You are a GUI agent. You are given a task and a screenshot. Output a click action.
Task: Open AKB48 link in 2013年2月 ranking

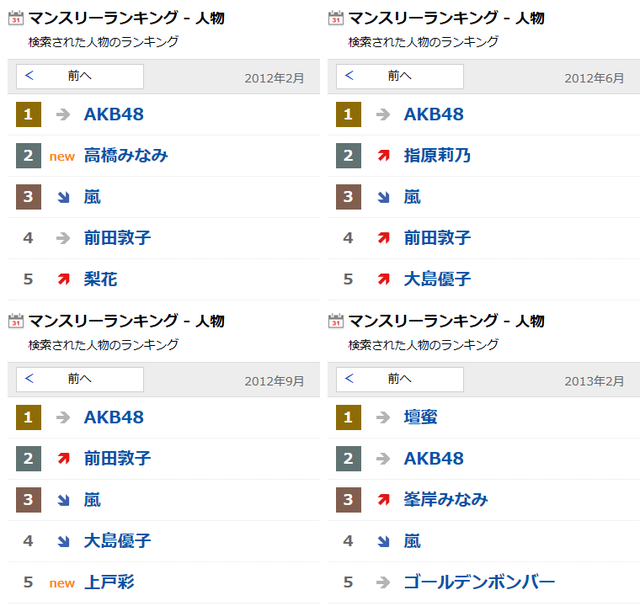(x=434, y=459)
